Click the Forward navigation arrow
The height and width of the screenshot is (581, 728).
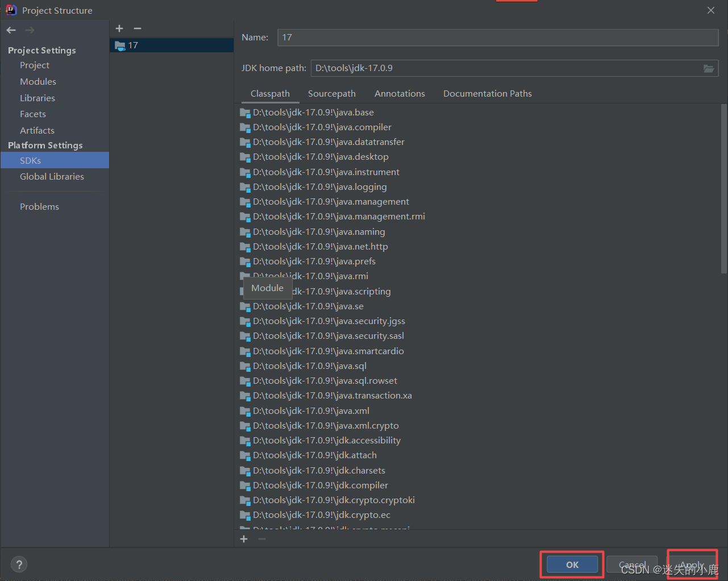pos(30,30)
